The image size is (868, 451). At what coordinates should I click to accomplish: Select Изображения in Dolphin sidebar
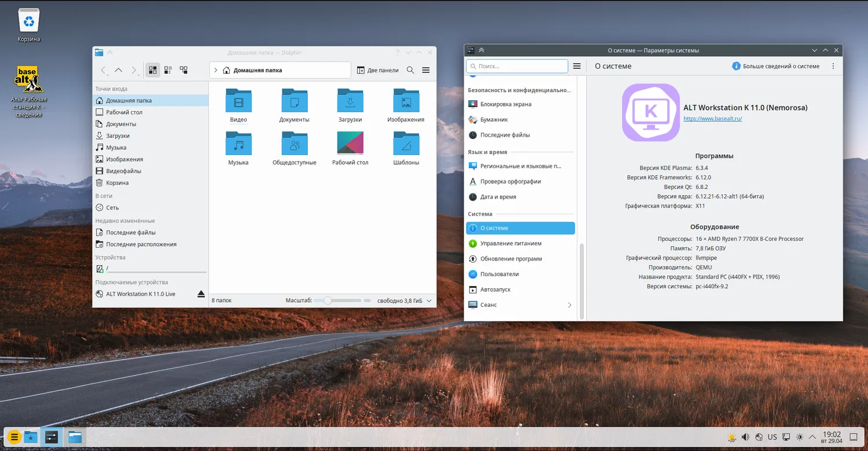click(150, 159)
